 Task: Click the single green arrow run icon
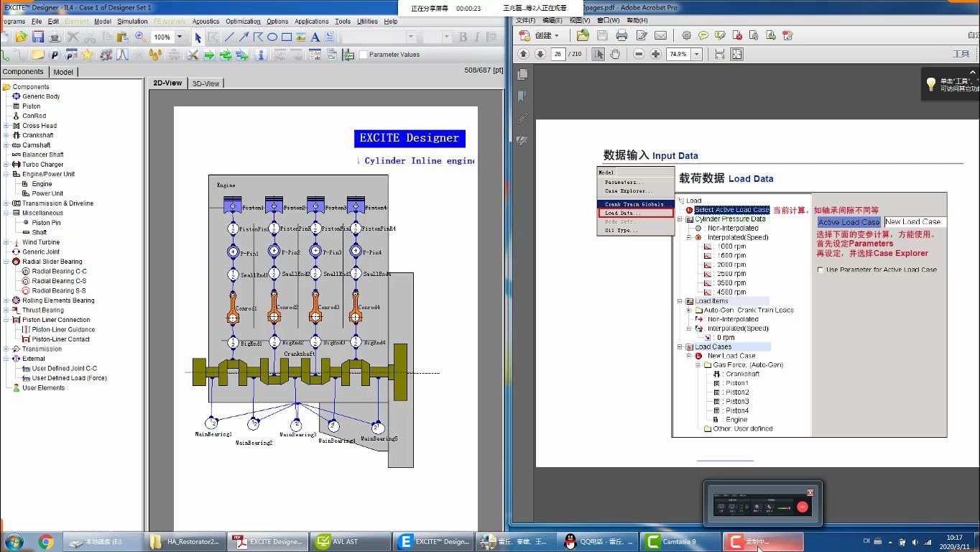click(209, 55)
